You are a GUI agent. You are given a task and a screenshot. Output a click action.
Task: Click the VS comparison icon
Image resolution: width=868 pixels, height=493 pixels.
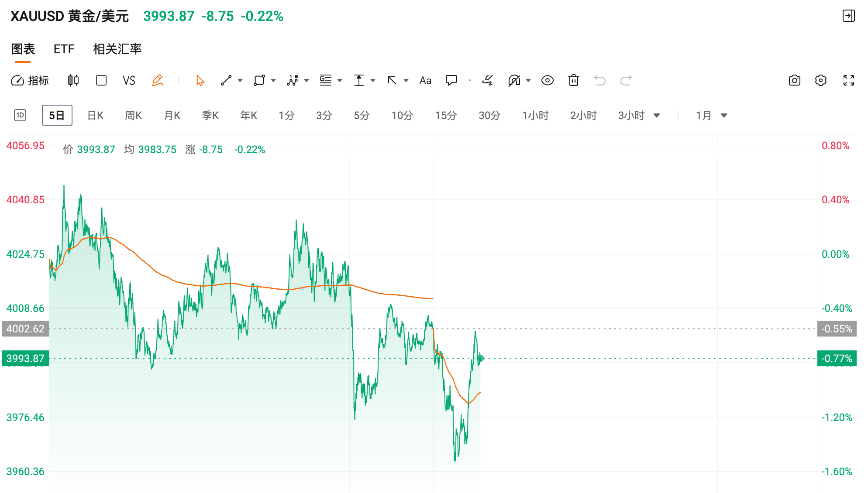point(129,80)
